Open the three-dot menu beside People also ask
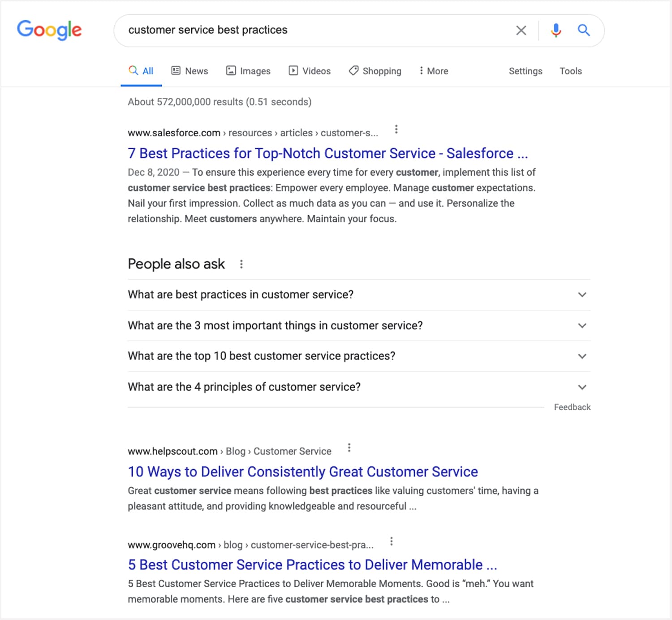Viewport: 672px width, 620px height. [x=241, y=264]
